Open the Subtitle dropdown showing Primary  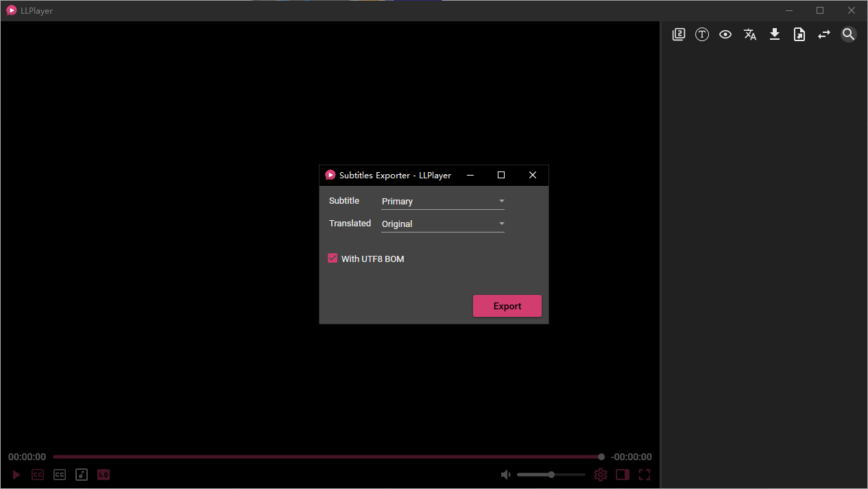pyautogui.click(x=443, y=202)
